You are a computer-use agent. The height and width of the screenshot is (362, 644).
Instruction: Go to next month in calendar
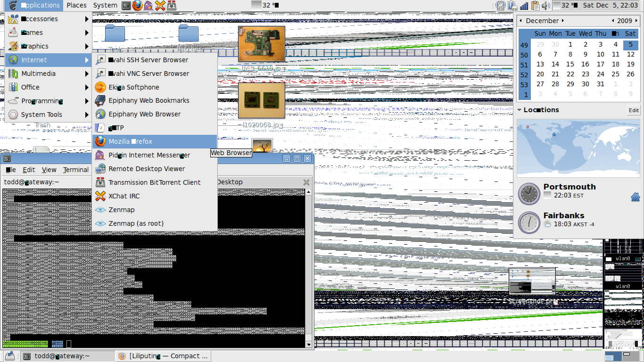562,21
